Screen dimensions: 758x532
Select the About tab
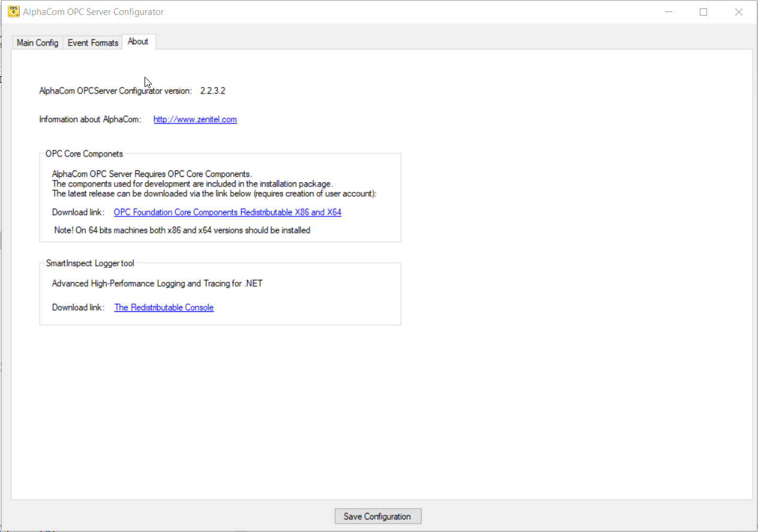click(x=139, y=41)
